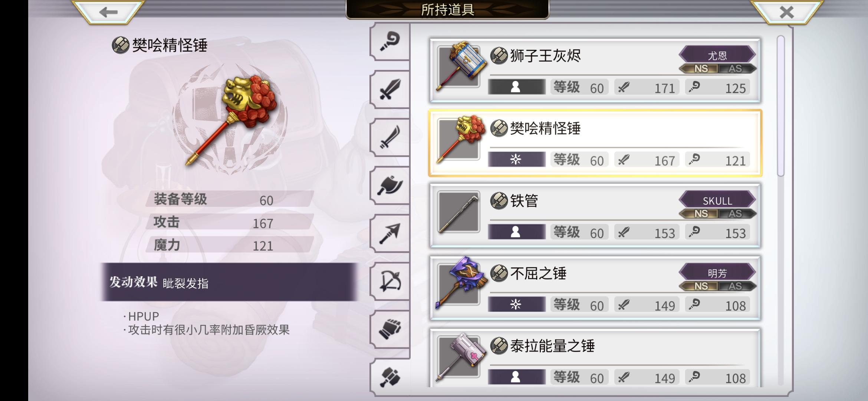This screenshot has width=868, height=401.
Task: Select the staff weapon category tab
Action: click(390, 42)
